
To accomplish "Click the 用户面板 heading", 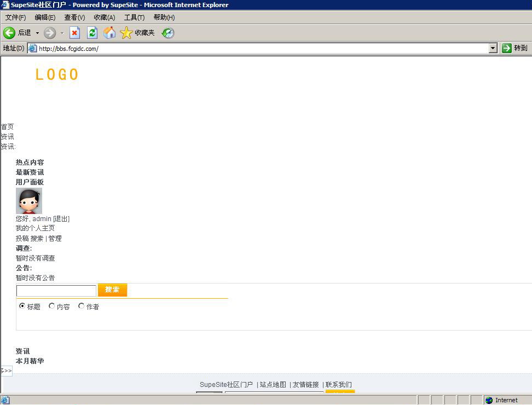I will 30,182.
